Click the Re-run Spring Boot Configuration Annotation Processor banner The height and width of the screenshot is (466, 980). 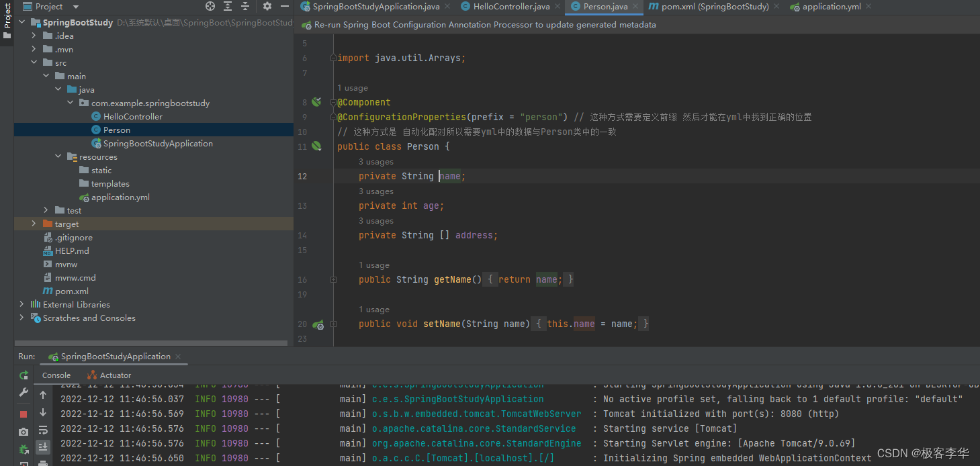(x=485, y=25)
